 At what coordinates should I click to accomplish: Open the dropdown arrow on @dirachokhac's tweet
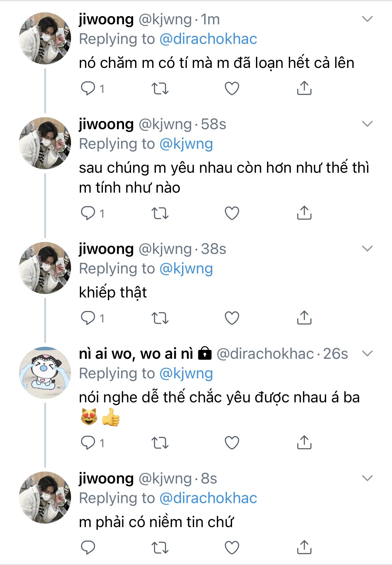pyautogui.click(x=367, y=353)
